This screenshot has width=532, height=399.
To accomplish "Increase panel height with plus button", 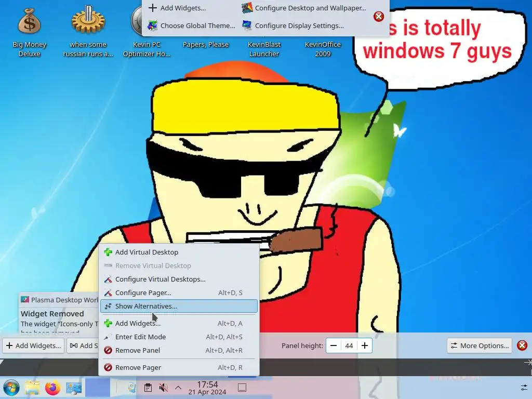I will [365, 345].
